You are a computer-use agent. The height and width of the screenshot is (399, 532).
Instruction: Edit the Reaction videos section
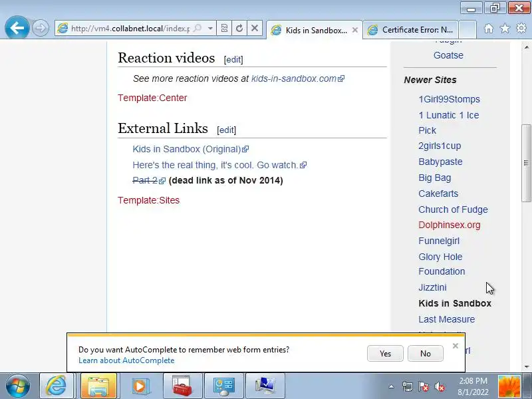click(x=233, y=59)
